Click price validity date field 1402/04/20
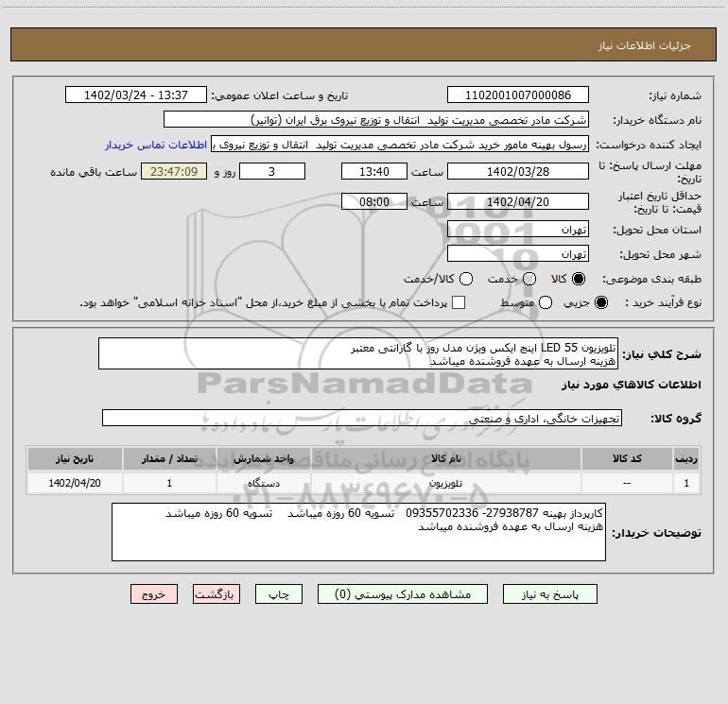This screenshot has width=728, height=704. (518, 201)
